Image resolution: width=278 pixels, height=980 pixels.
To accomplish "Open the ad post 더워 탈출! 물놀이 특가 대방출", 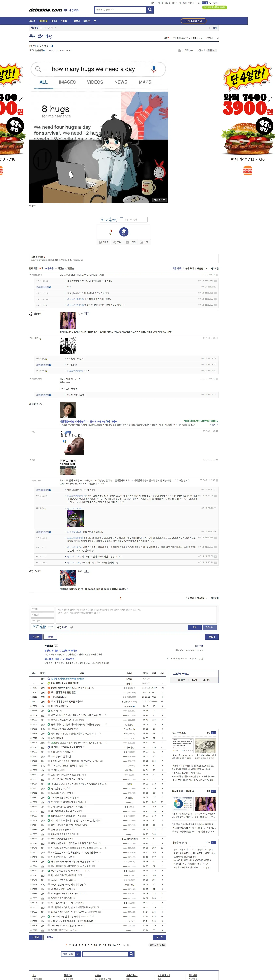I will coord(65,683).
